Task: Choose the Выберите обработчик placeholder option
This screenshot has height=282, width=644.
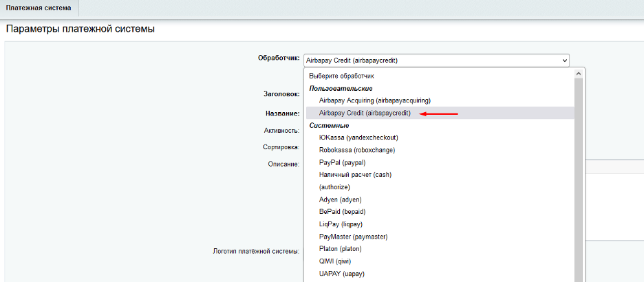Action: click(440, 76)
